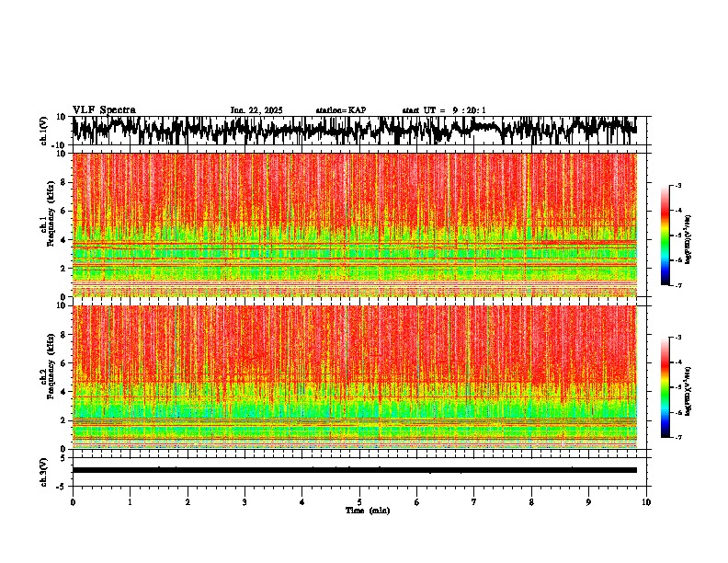Click time axis tick label "1"
Screen dimensions: 728x563
click(x=130, y=502)
